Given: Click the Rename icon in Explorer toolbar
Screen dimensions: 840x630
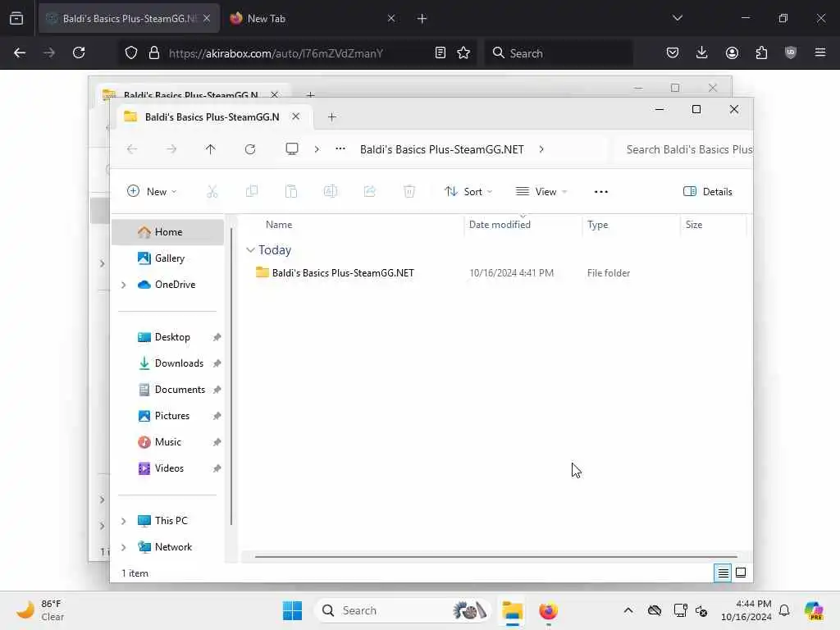Looking at the screenshot, I should (x=331, y=191).
